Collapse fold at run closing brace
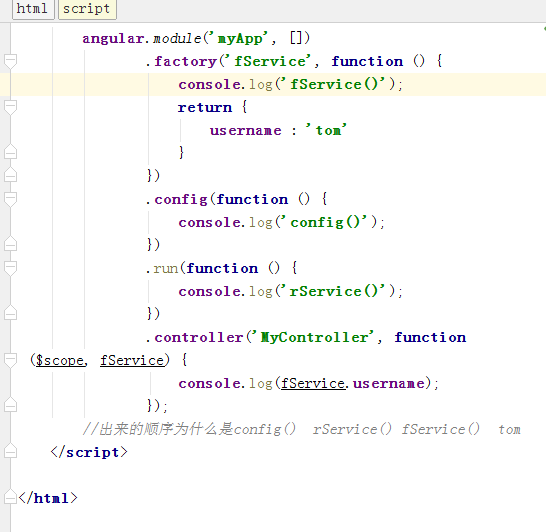The width and height of the screenshot is (546, 532). click(x=10, y=313)
